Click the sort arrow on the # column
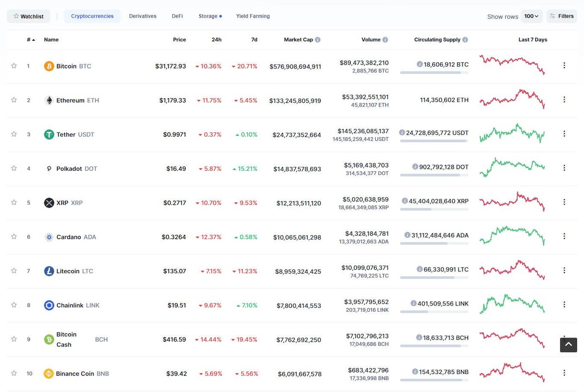 (x=33, y=39)
